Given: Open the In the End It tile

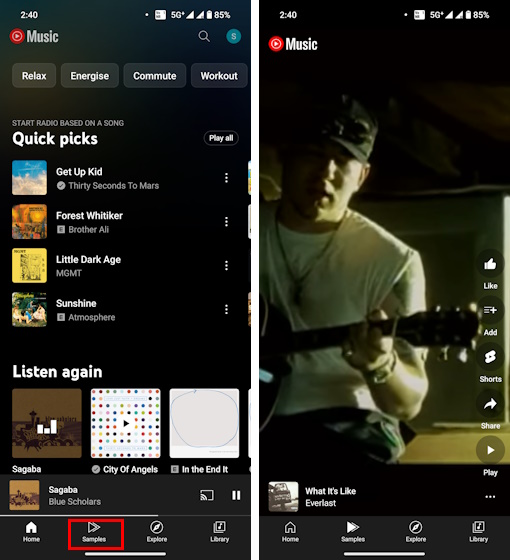Looking at the screenshot, I should (204, 423).
